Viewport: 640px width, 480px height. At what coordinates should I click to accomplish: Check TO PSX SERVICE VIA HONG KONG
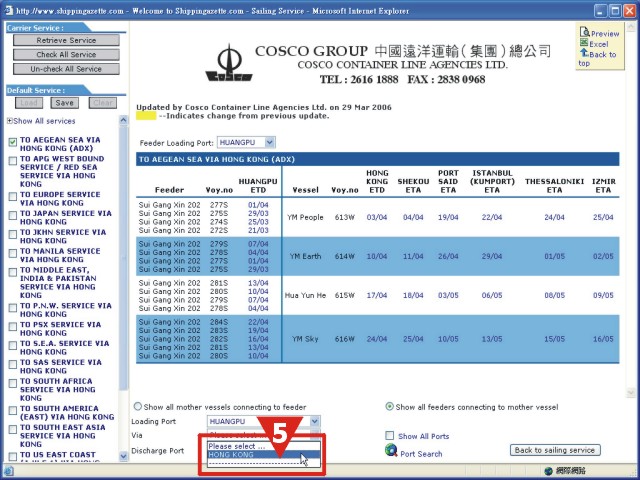click(x=13, y=327)
